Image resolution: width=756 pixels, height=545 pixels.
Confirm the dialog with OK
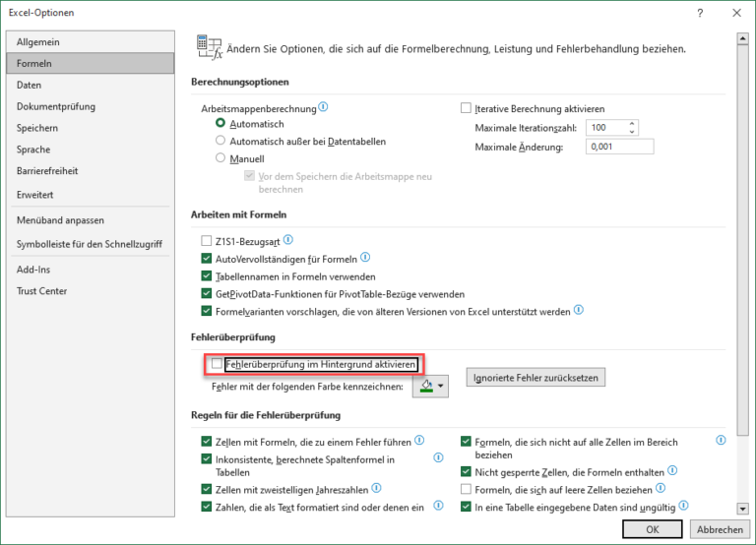click(x=653, y=529)
